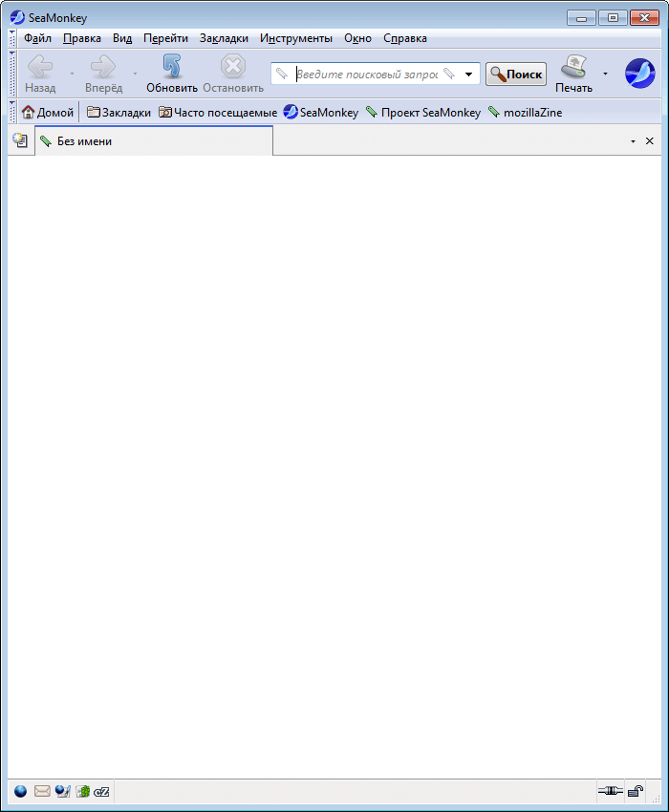The width and height of the screenshot is (669, 812).
Task: Open the Вид menu
Action: point(122,38)
